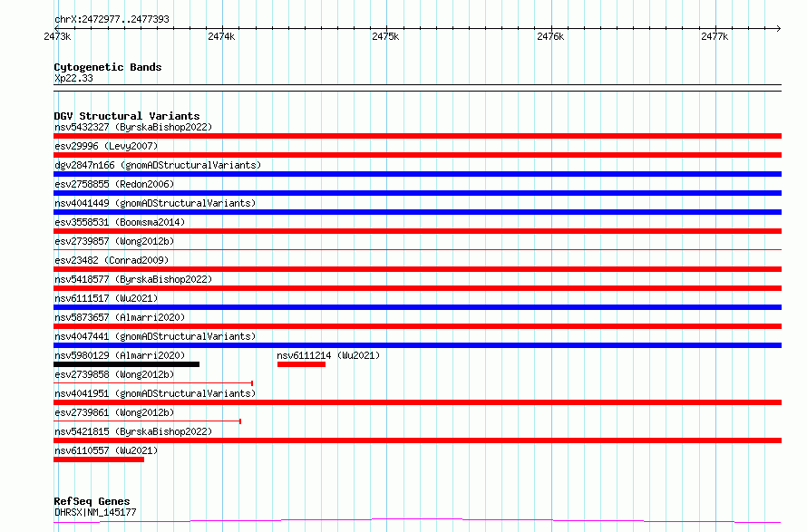This screenshot has width=807, height=532.
Task: Click the blue bar under dgv2847n166
Action: tap(417, 174)
